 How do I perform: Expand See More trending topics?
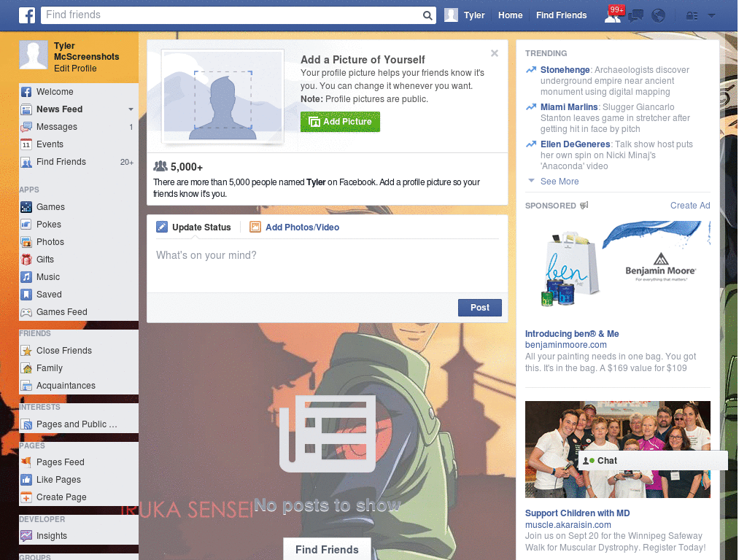pyautogui.click(x=560, y=182)
